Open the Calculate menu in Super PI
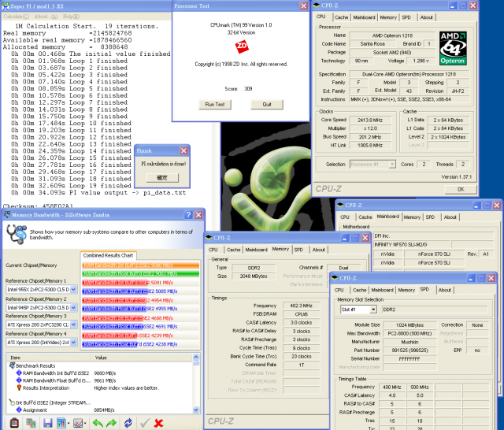Image resolution: width=504 pixels, height=430 pixels. (x=17, y=17)
